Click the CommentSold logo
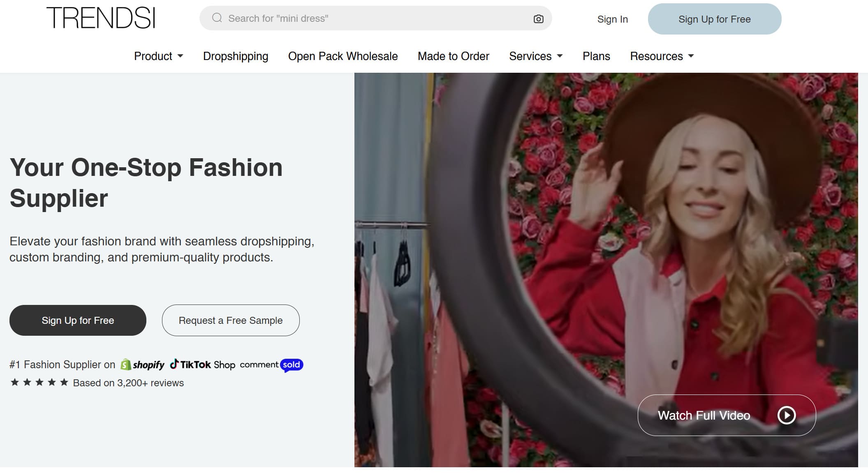Image resolution: width=868 pixels, height=473 pixels. click(271, 365)
